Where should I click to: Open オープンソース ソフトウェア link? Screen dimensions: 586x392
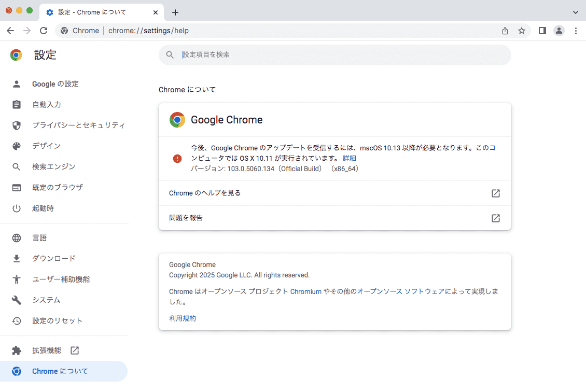(x=401, y=291)
